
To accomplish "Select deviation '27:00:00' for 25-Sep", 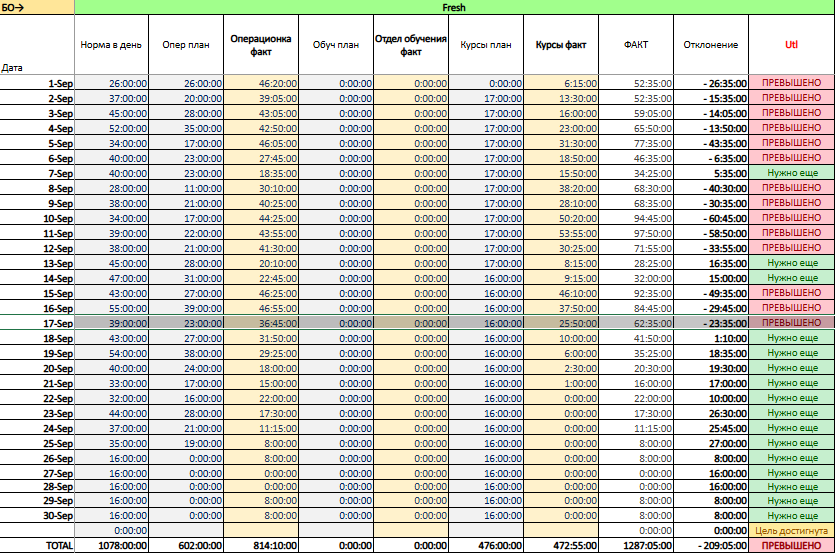I will point(711,443).
